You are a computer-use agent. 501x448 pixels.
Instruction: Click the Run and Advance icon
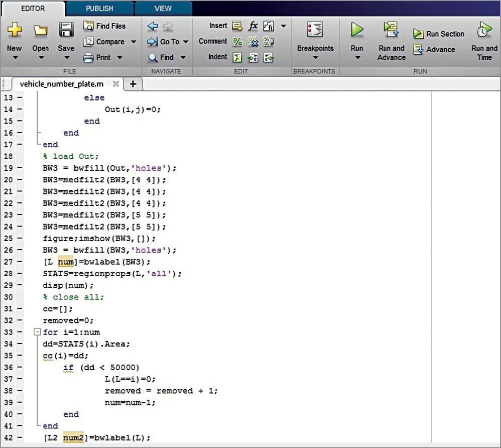(391, 30)
